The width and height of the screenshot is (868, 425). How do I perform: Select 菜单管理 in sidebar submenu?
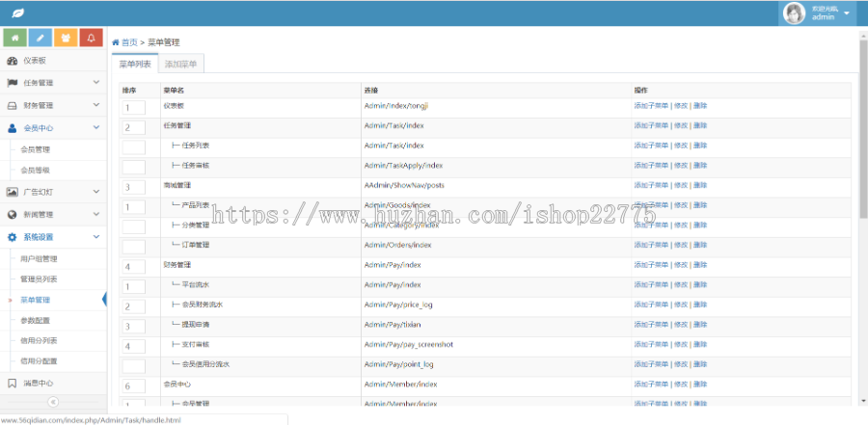pyautogui.click(x=36, y=300)
